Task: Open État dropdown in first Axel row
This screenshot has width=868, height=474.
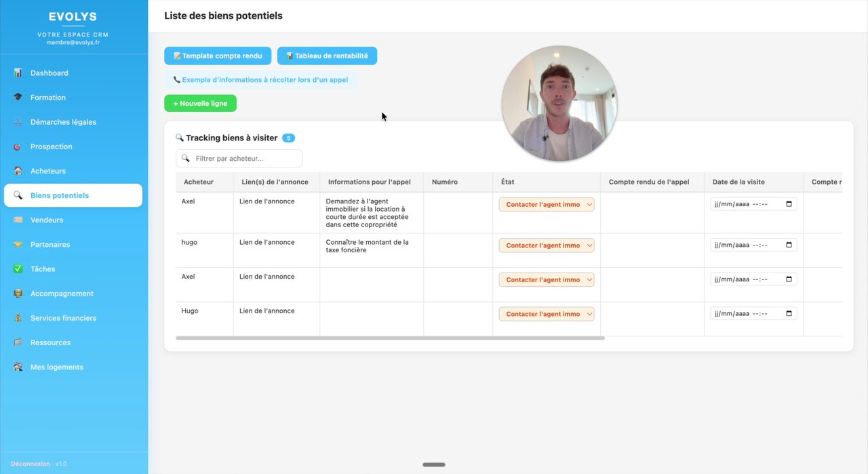Action: pos(546,205)
